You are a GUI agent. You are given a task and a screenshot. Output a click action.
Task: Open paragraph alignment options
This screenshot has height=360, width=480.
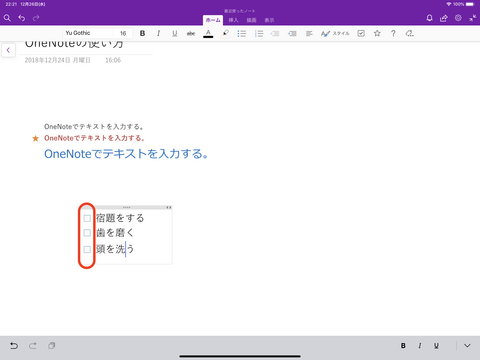[x=309, y=33]
